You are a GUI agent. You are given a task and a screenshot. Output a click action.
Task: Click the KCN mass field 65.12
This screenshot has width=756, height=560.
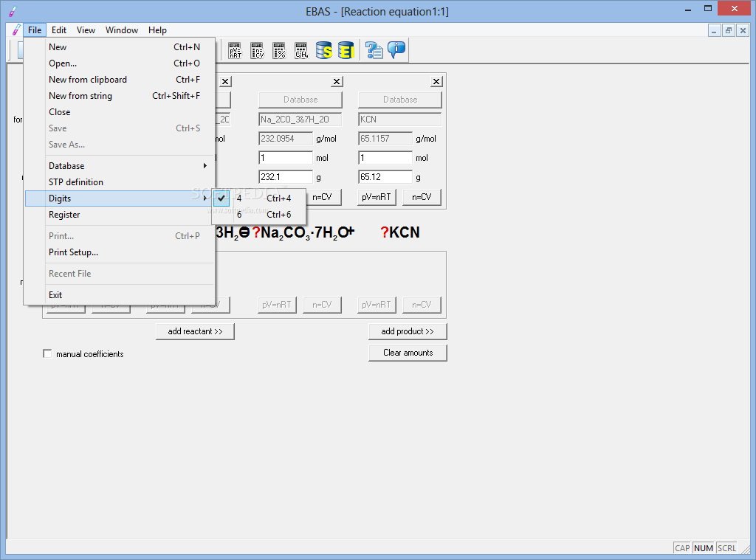click(x=385, y=177)
